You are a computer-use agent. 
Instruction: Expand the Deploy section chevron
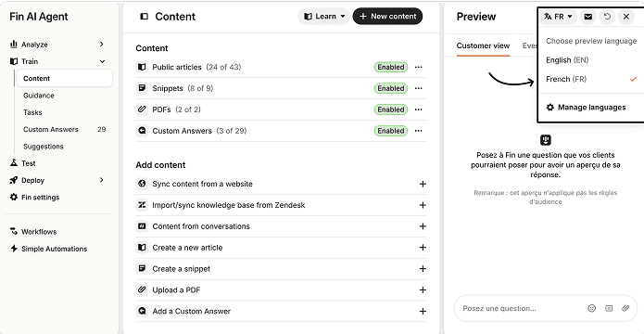[101, 180]
